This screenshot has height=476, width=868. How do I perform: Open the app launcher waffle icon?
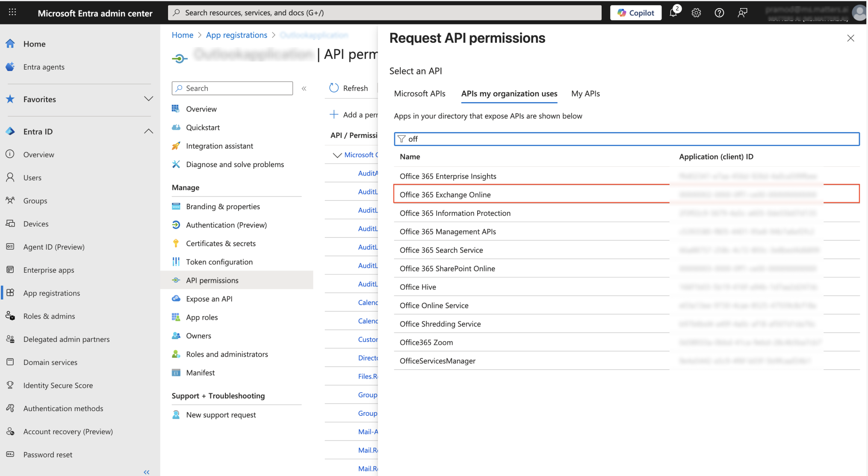tap(12, 12)
